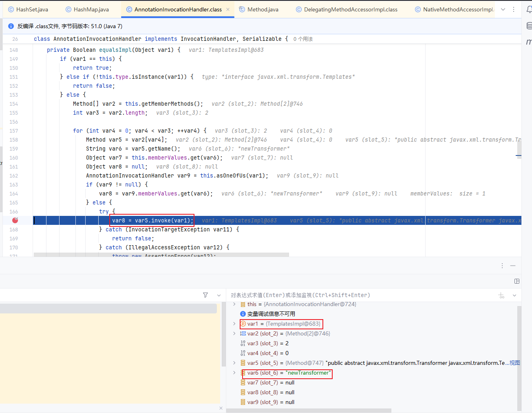Expand var6 newTransformer node
The width and height of the screenshot is (532, 413).
[x=234, y=373]
